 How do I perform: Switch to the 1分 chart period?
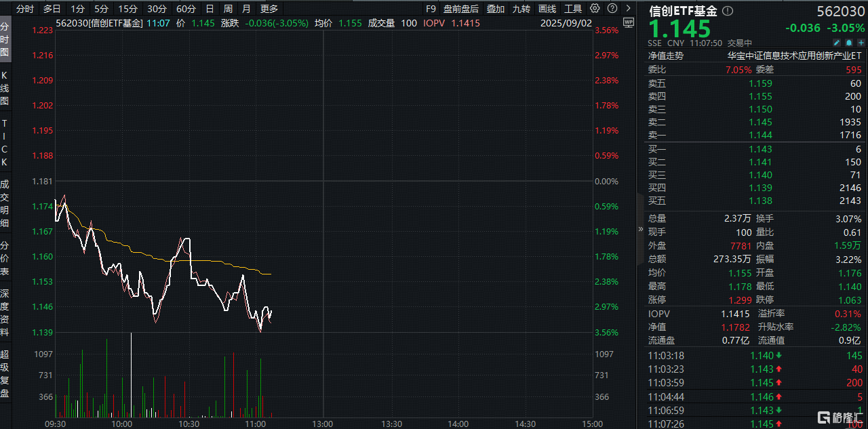78,9
